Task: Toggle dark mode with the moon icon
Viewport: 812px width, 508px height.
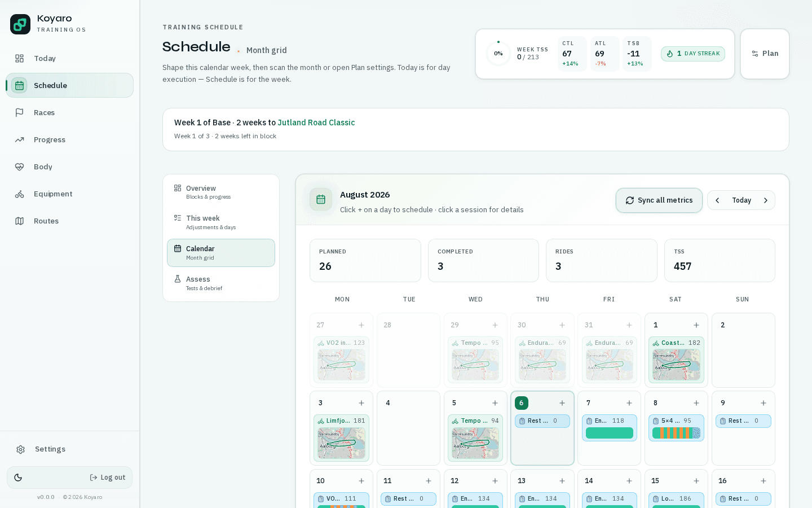Action: 18,478
